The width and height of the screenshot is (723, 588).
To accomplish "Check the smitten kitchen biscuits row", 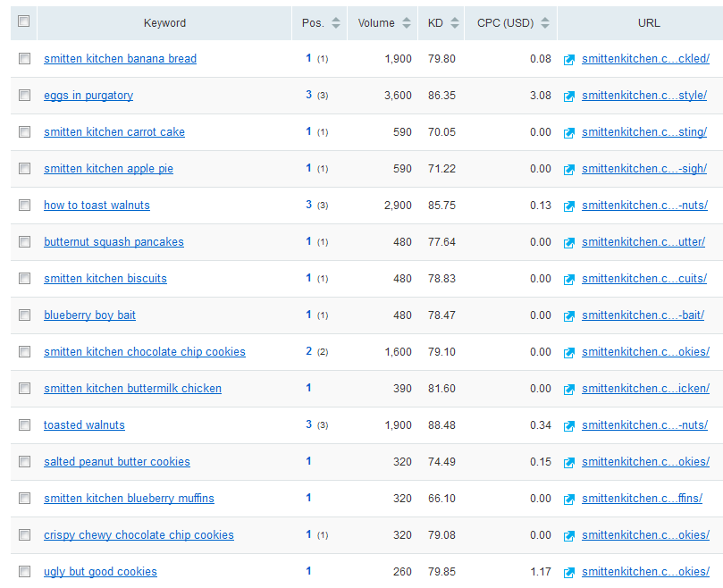I will (24, 278).
